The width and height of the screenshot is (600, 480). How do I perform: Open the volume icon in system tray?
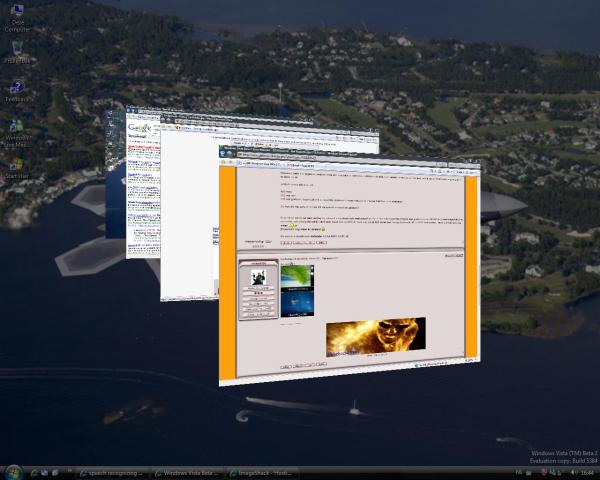[x=573, y=473]
